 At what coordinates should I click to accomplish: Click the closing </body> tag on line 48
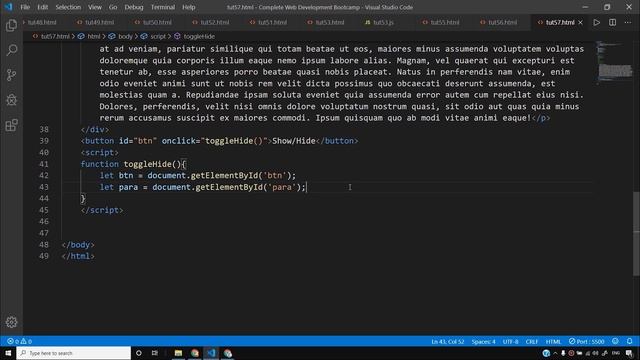coord(78,245)
